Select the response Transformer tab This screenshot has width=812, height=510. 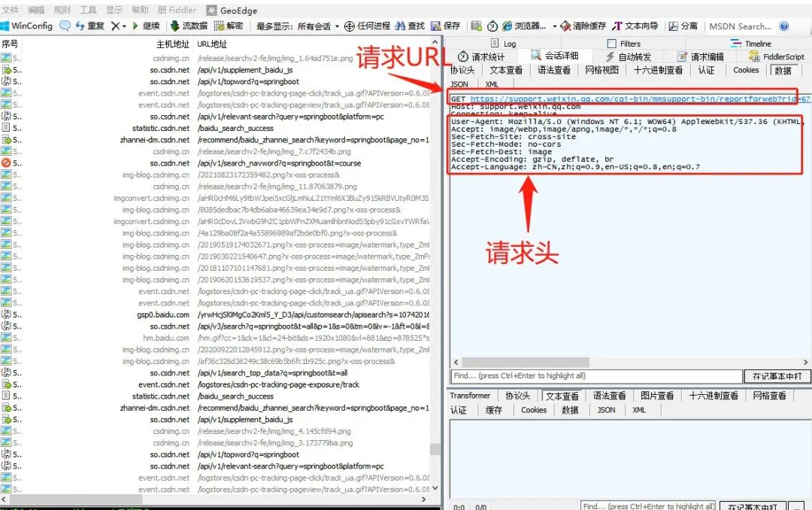[x=470, y=396]
